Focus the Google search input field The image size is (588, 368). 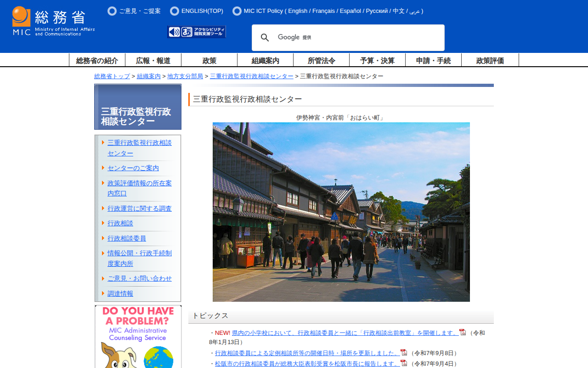tap(356, 38)
